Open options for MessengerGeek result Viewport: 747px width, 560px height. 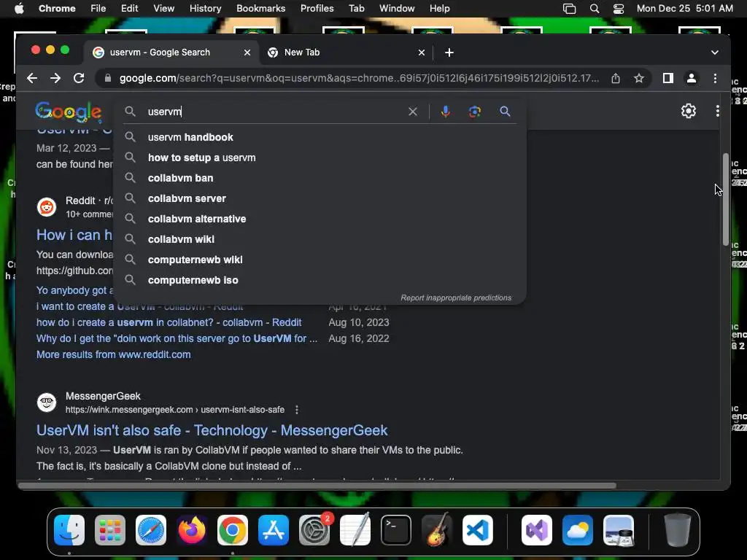[x=297, y=410]
